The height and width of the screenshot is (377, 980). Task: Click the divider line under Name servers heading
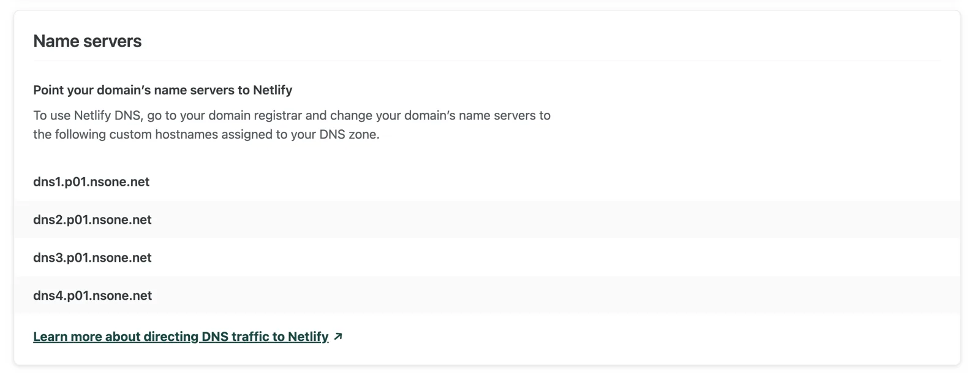487,61
